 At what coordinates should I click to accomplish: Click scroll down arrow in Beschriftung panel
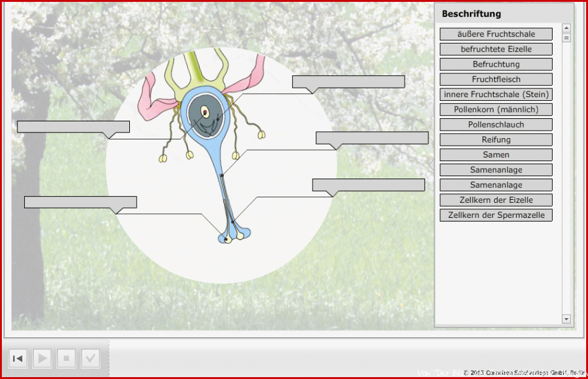pyautogui.click(x=566, y=319)
